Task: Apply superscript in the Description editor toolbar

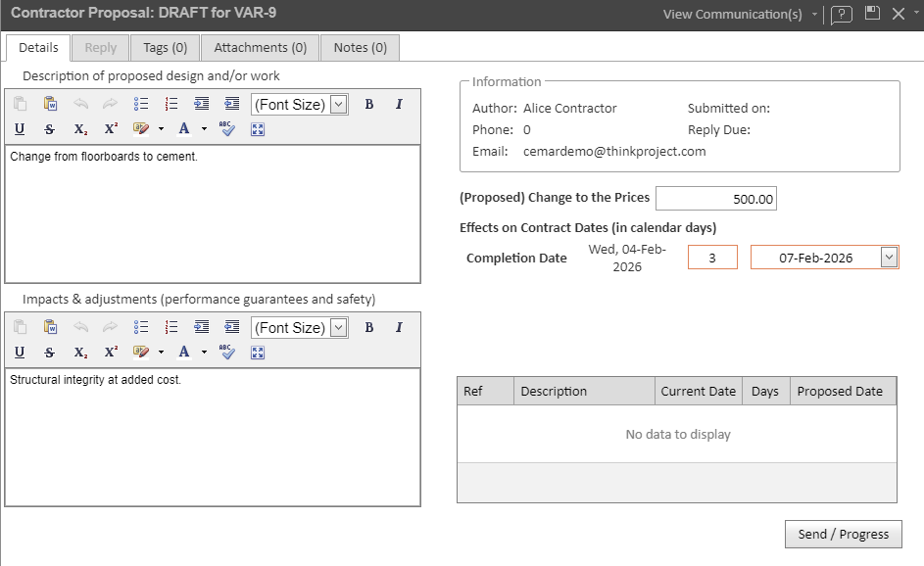Action: [x=111, y=129]
